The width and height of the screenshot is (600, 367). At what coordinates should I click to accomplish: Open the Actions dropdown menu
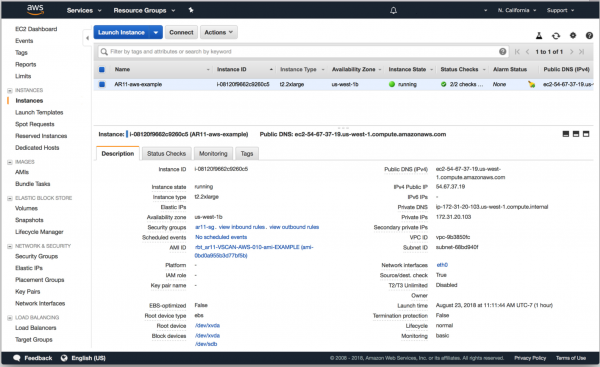tap(218, 33)
